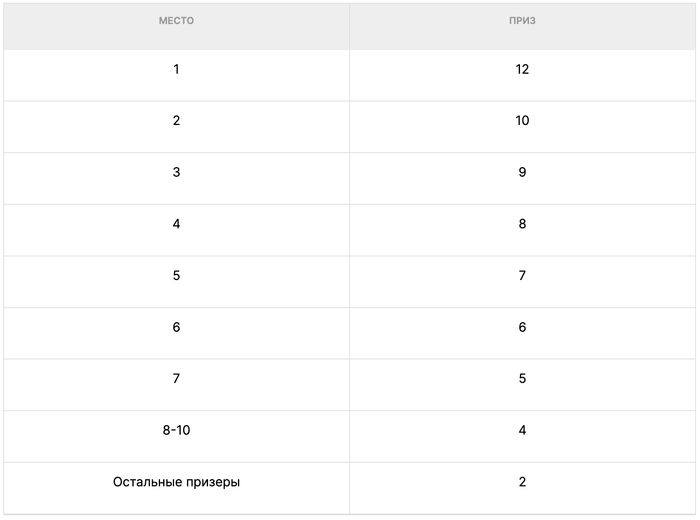Select place 3 cell in МЕСТО column
This screenshot has width=700, height=520.
click(x=176, y=173)
